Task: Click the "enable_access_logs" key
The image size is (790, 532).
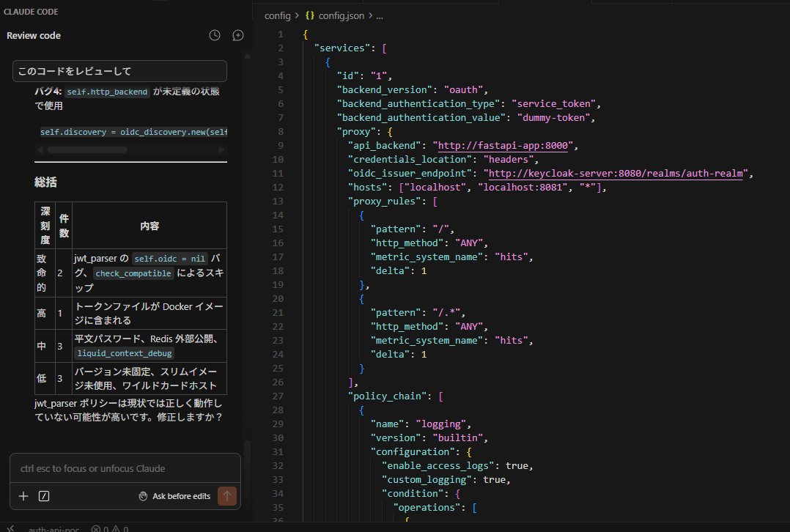Action: 438,466
